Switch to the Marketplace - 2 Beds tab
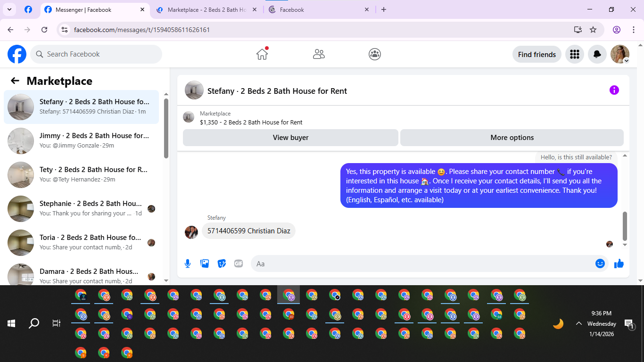 (206, 9)
